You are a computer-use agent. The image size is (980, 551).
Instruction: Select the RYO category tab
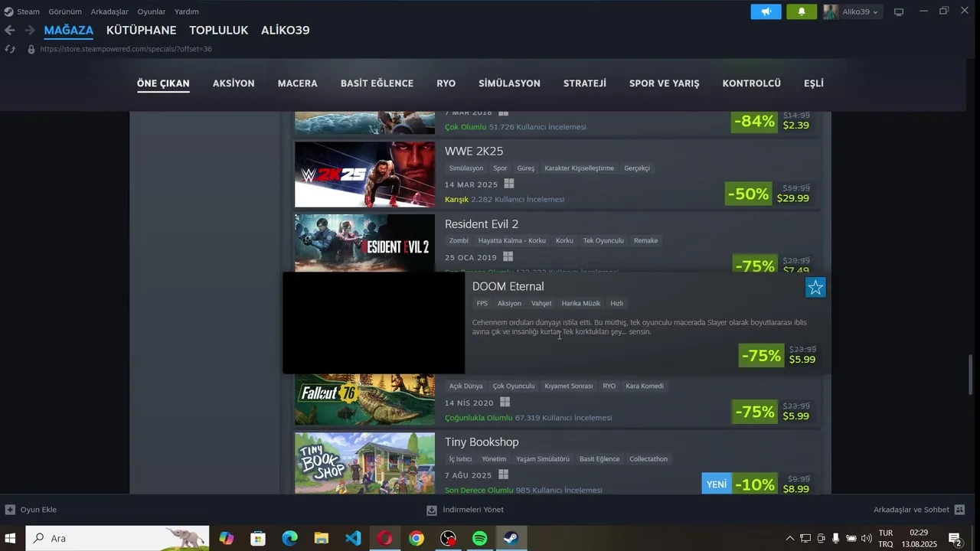pyautogui.click(x=446, y=83)
